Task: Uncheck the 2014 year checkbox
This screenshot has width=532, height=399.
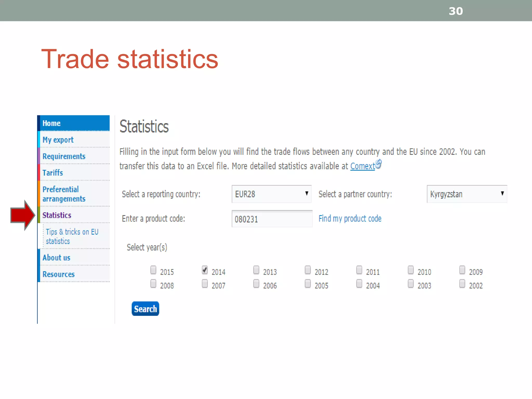Action: pyautogui.click(x=205, y=270)
